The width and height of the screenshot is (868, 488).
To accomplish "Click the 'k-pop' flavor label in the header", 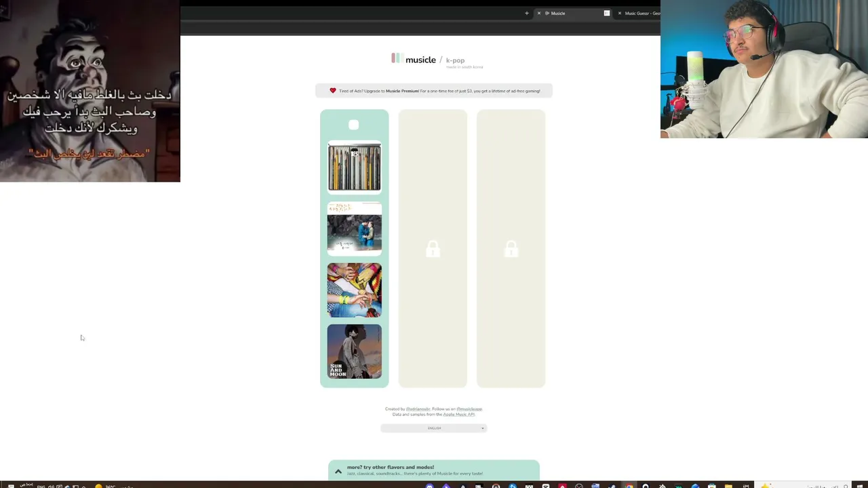I will [455, 60].
